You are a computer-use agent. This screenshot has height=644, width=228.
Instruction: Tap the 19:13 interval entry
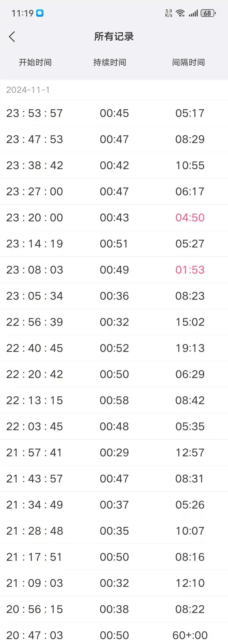pos(190,348)
